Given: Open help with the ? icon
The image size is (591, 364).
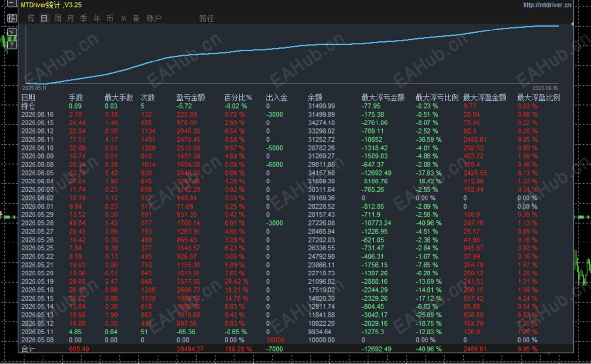Looking at the screenshot, I should (12, 45).
